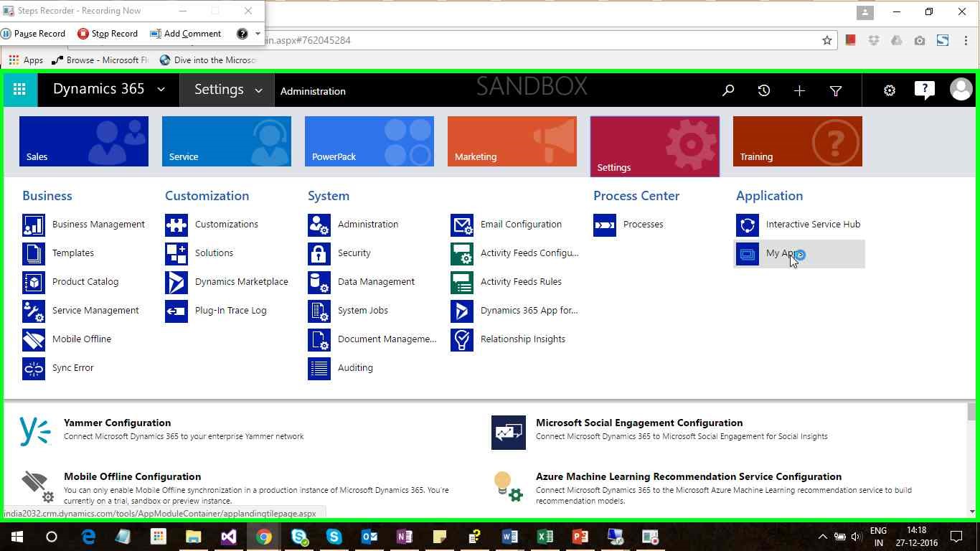Viewport: 980px width, 551px height.
Task: Expand the Dynamics 365 dropdown chevron
Action: [161, 90]
